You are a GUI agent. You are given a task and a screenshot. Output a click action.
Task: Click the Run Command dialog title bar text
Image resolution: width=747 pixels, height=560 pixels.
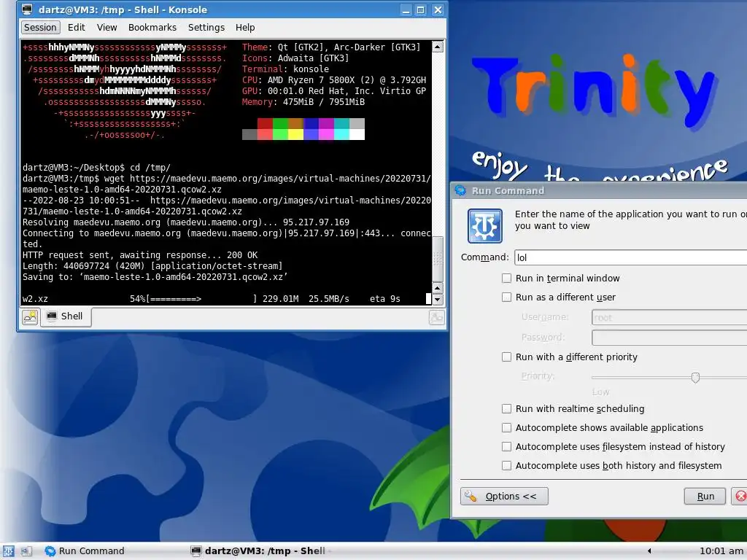508,190
